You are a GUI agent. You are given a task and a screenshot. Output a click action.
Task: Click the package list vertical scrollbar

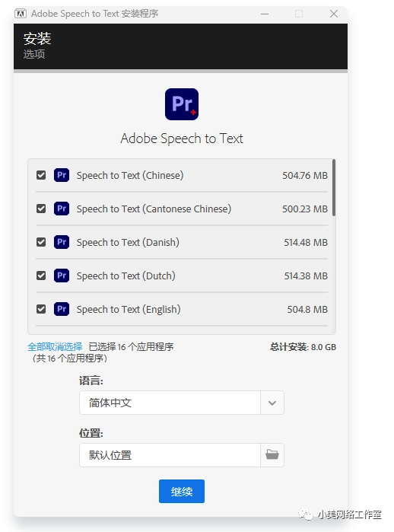pos(334,188)
